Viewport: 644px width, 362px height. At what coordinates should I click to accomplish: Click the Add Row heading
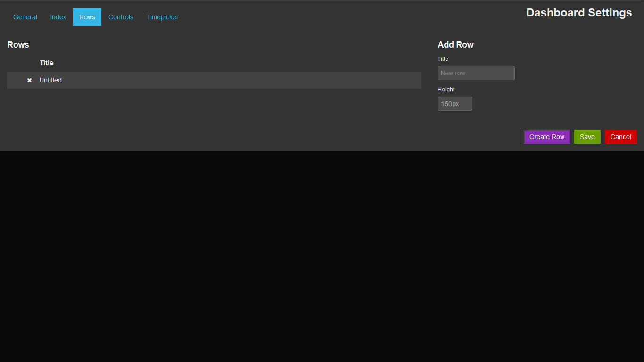coord(455,45)
